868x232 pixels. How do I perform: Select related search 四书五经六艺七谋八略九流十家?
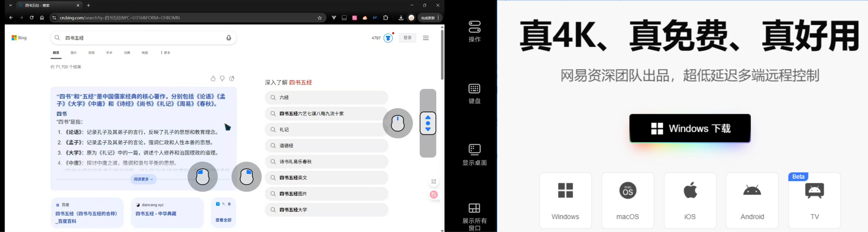coord(326,114)
